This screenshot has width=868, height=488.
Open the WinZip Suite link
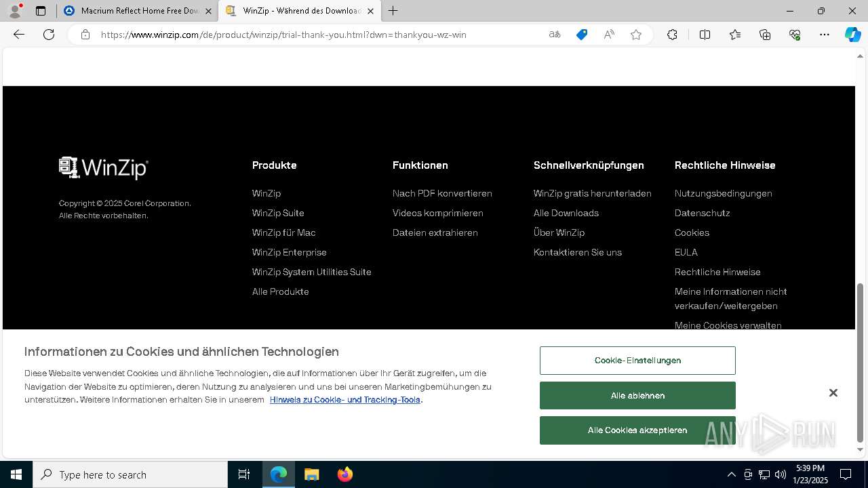pyautogui.click(x=278, y=213)
